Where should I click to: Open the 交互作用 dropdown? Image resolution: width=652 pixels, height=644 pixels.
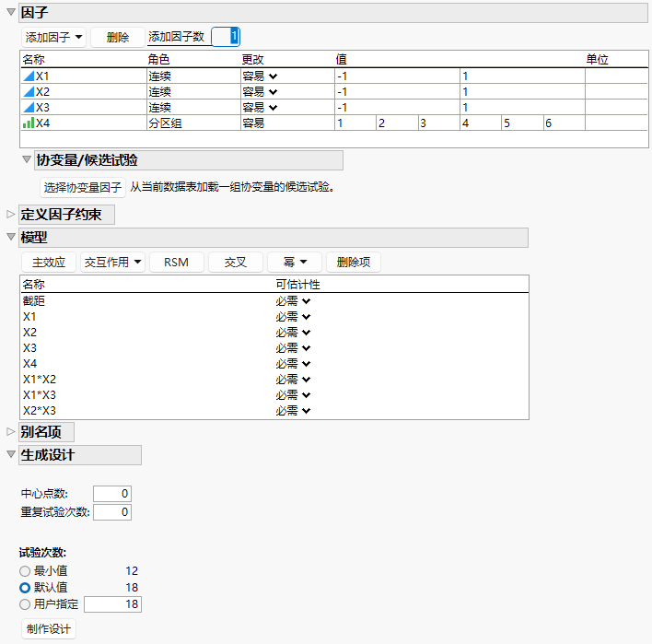point(112,262)
